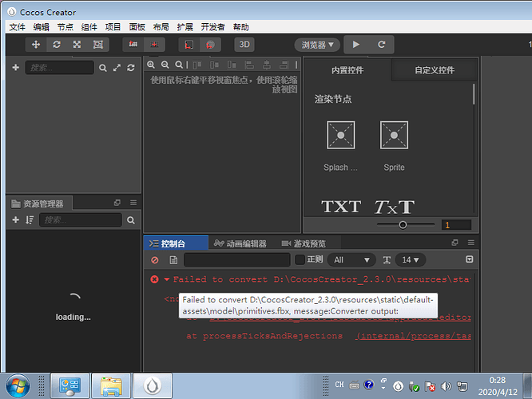Viewport: 532px width, 399px height.
Task: Pick the rich text TxT widget
Action: pos(395,207)
